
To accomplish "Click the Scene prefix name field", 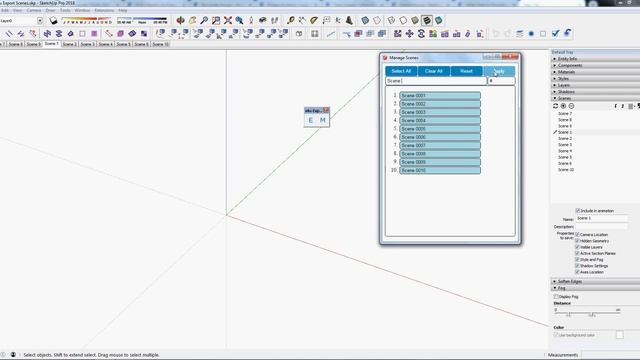I will [436, 81].
